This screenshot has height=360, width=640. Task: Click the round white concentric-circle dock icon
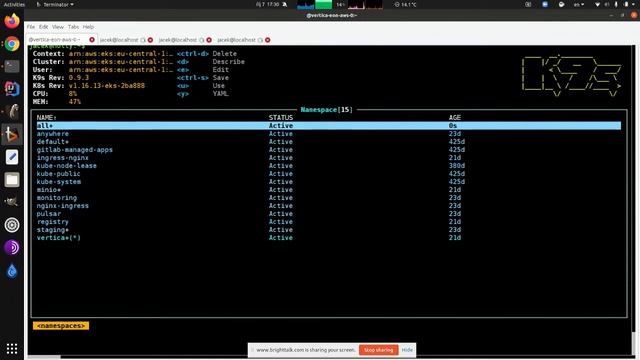click(x=12, y=225)
